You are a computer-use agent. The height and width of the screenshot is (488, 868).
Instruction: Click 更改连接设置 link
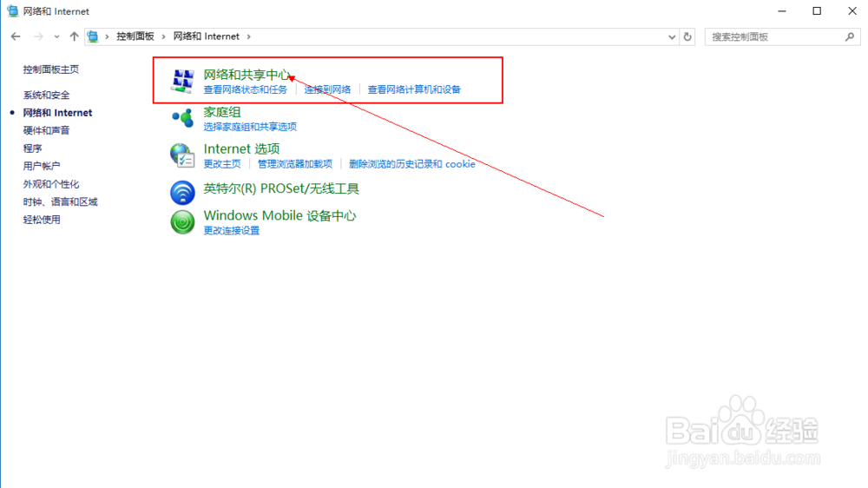pos(232,230)
